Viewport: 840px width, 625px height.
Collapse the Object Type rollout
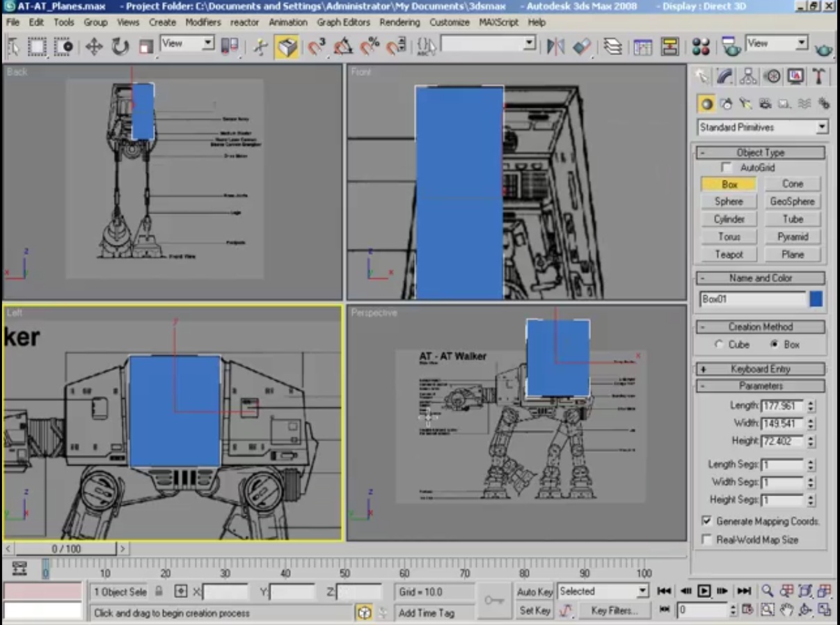(x=760, y=153)
